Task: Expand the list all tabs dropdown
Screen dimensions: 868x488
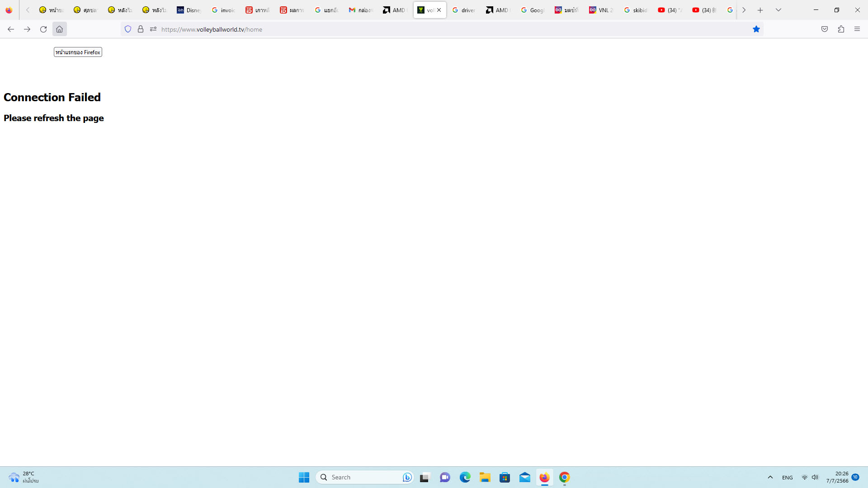Action: pos(778,10)
